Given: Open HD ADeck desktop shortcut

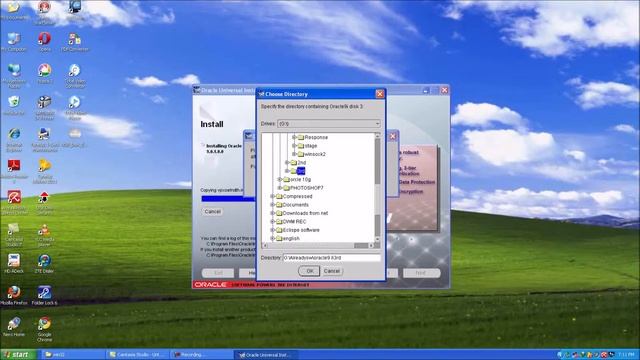Looking at the screenshot, I should (14, 263).
